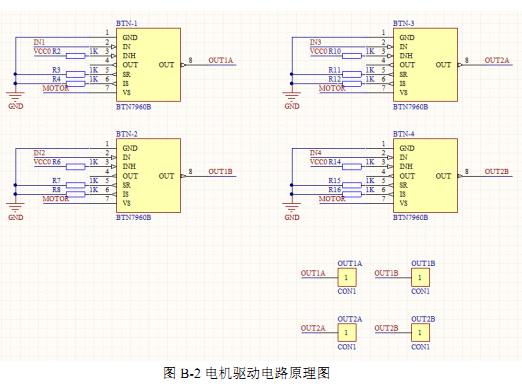Select resistor R2 near VCC0
The image size is (522, 387).
pyautogui.click(x=76, y=56)
